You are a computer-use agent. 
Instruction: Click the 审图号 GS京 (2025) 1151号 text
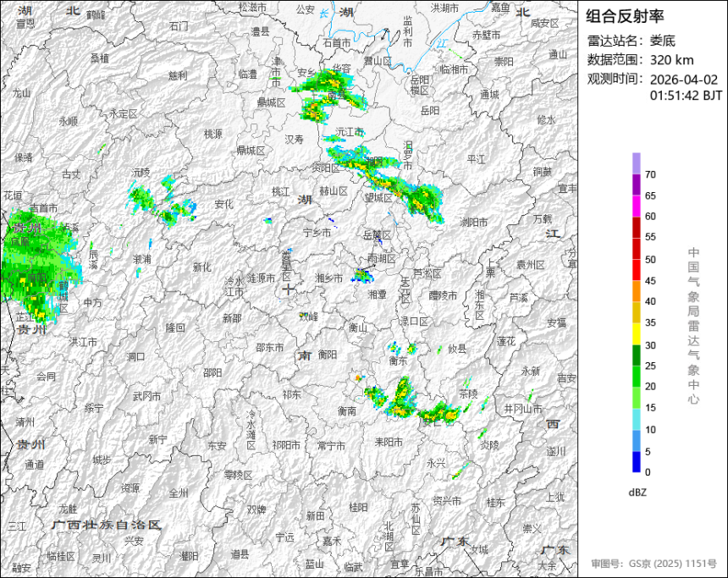point(654,564)
